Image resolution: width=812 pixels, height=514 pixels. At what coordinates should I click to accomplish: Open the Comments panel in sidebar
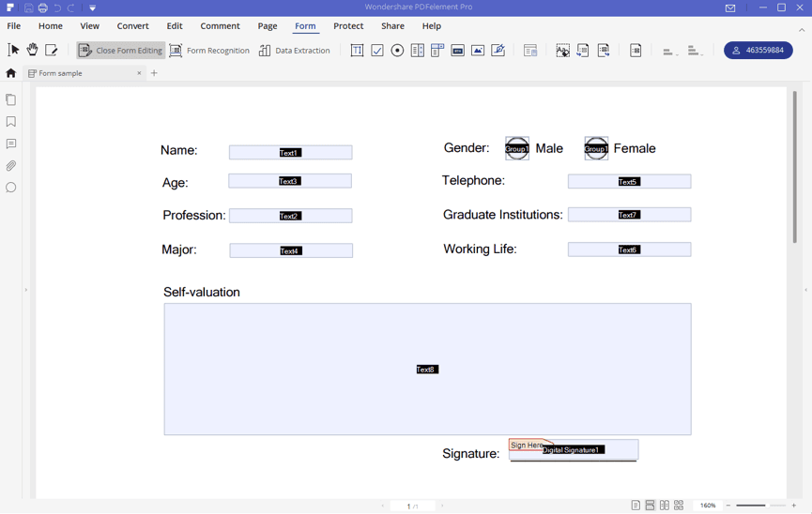coord(11,144)
